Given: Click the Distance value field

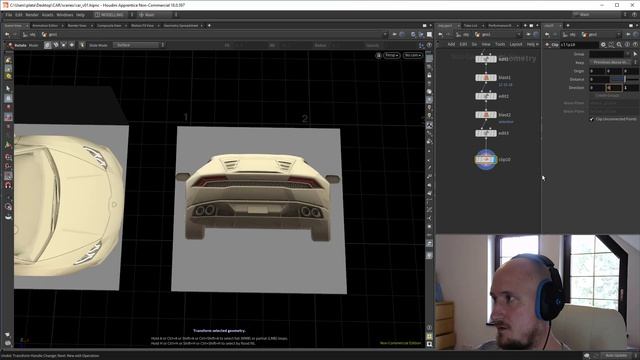Looking at the screenshot, I should (x=599, y=79).
